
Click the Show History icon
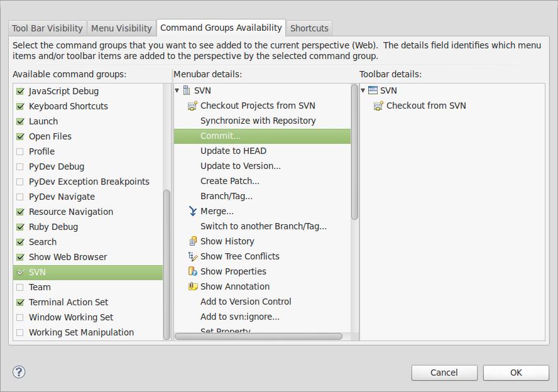point(192,241)
